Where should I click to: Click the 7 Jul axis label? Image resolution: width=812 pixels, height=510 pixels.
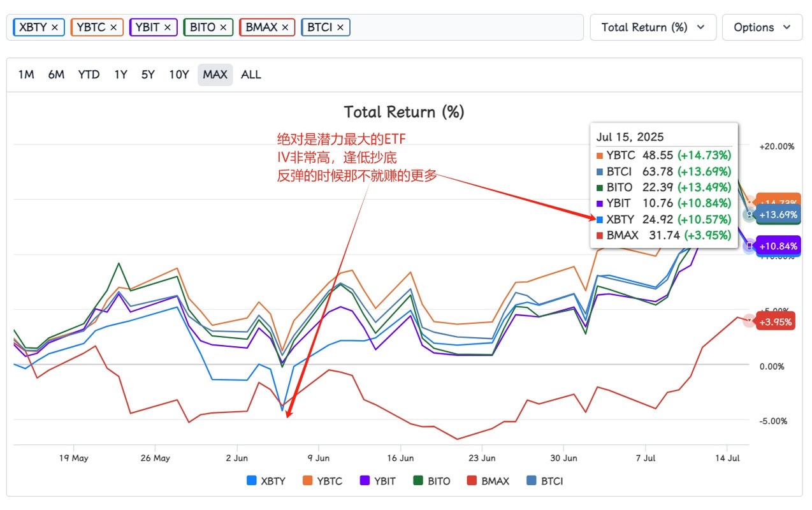point(646,458)
